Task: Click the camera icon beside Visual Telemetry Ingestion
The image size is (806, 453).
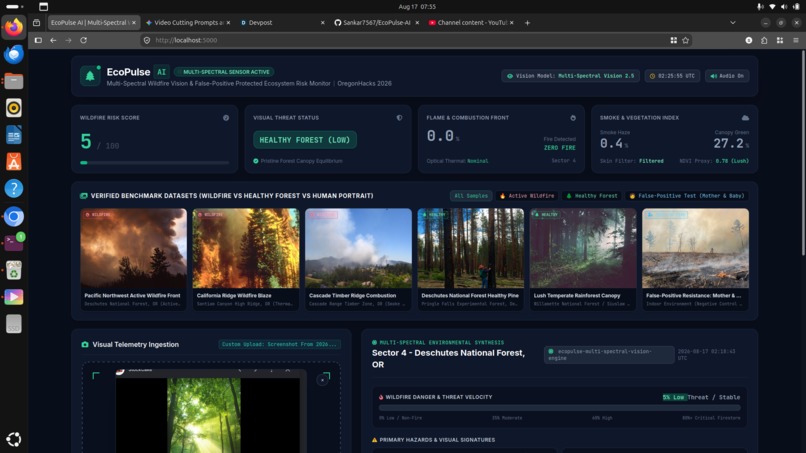Action: tap(85, 345)
